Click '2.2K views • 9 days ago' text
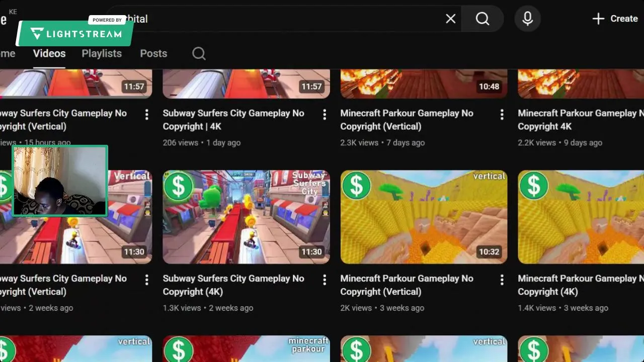Screen dimensions: 644x362 [x=560, y=143]
